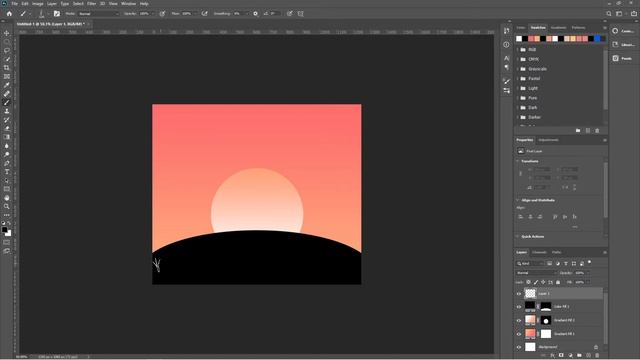Toggle lock all padlock icon

(x=558, y=282)
